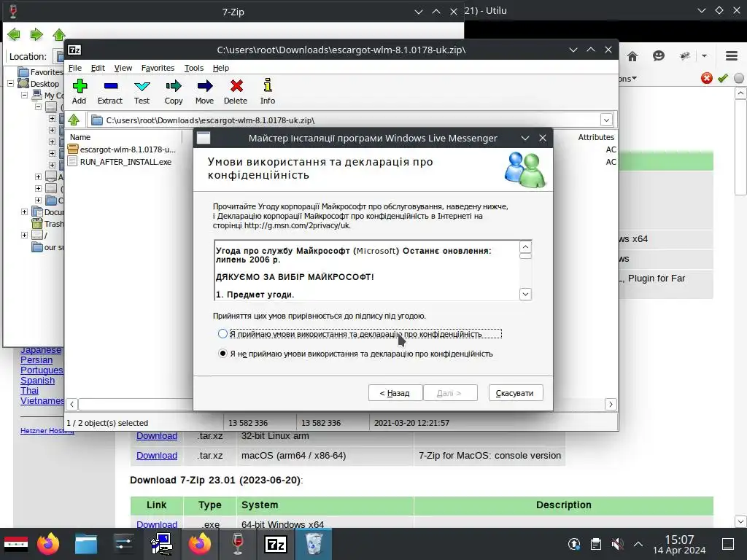This screenshot has height=560, width=747.
Task: Go up one folder with green arrow beside path
Action: click(x=74, y=120)
